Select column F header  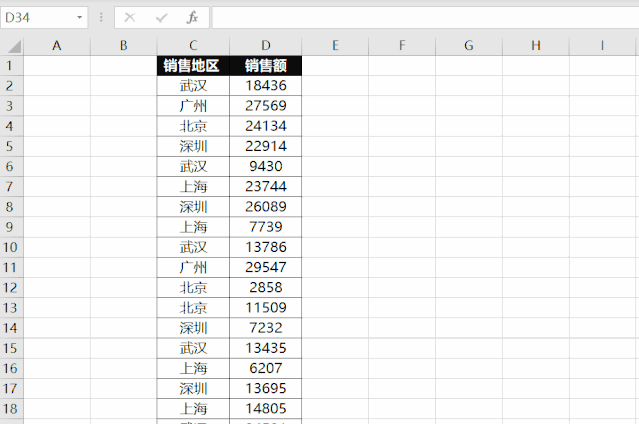[x=402, y=46]
